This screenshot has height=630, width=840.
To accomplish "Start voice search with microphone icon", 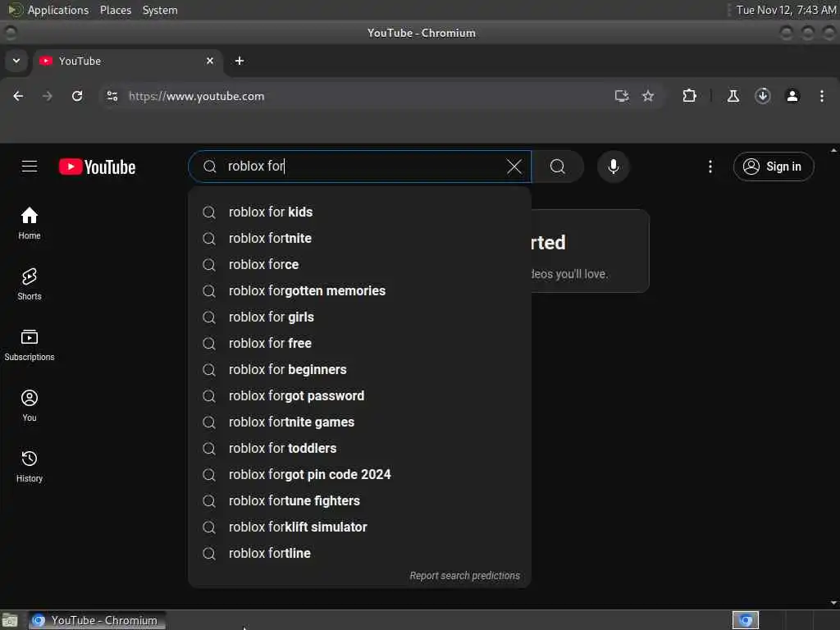I will click(614, 167).
